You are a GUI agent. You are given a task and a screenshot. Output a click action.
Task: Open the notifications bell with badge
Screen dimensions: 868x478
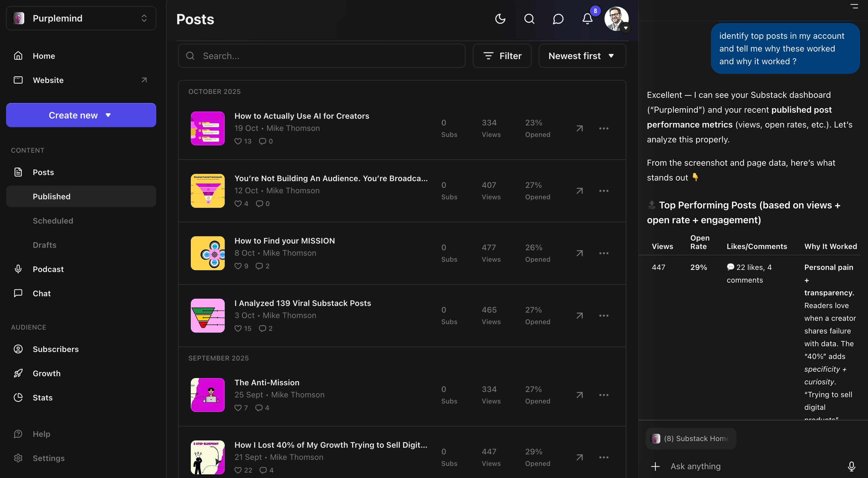click(587, 19)
